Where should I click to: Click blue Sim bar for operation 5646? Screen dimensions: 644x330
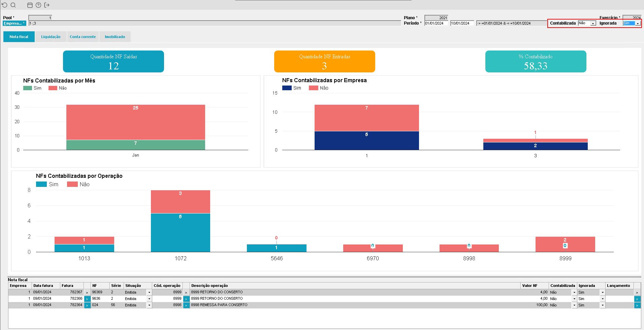pyautogui.click(x=277, y=248)
